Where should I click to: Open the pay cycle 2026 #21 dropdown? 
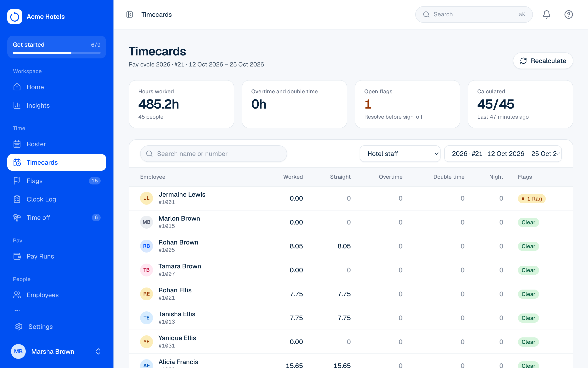click(503, 154)
